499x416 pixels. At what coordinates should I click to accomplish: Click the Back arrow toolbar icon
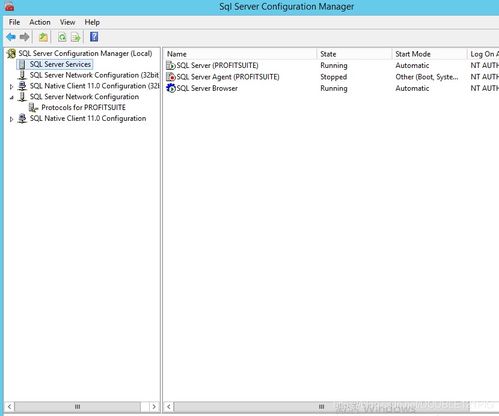(11, 37)
